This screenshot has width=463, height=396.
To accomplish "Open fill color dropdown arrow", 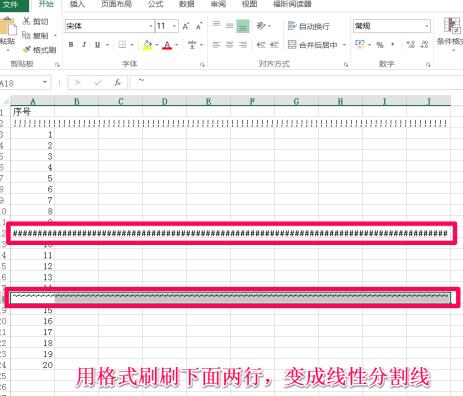I will point(157,45).
